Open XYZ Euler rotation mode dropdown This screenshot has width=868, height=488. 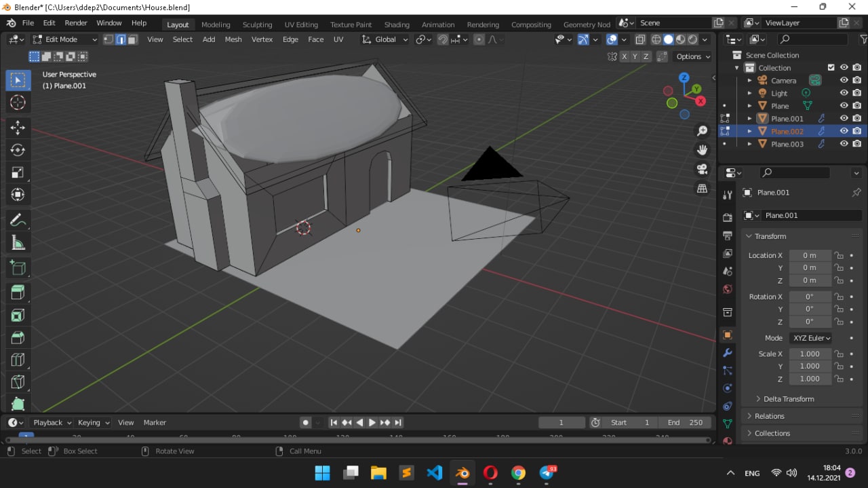pyautogui.click(x=810, y=338)
